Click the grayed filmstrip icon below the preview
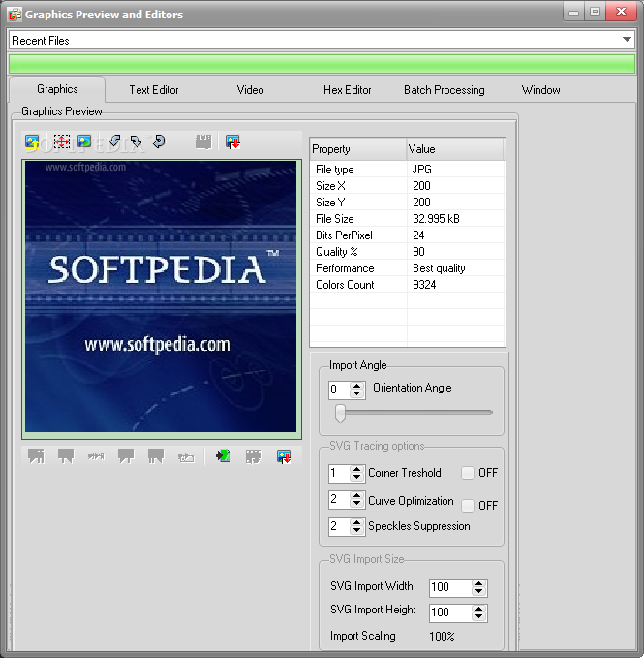 pos(253,456)
